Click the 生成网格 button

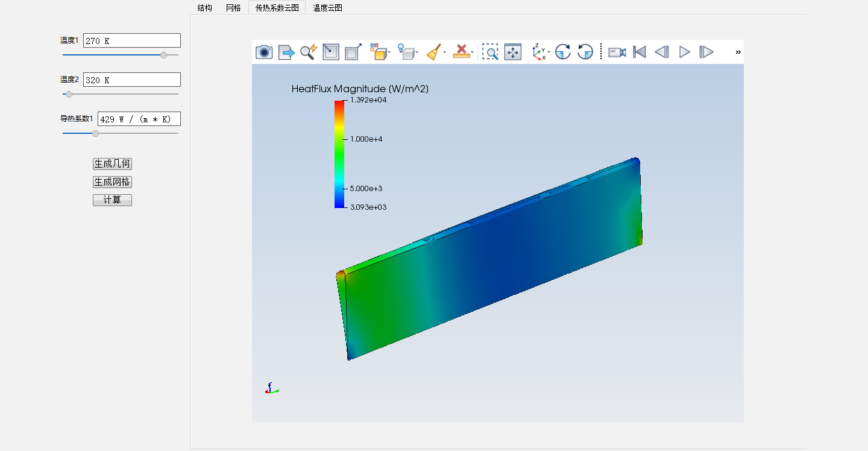tap(112, 182)
